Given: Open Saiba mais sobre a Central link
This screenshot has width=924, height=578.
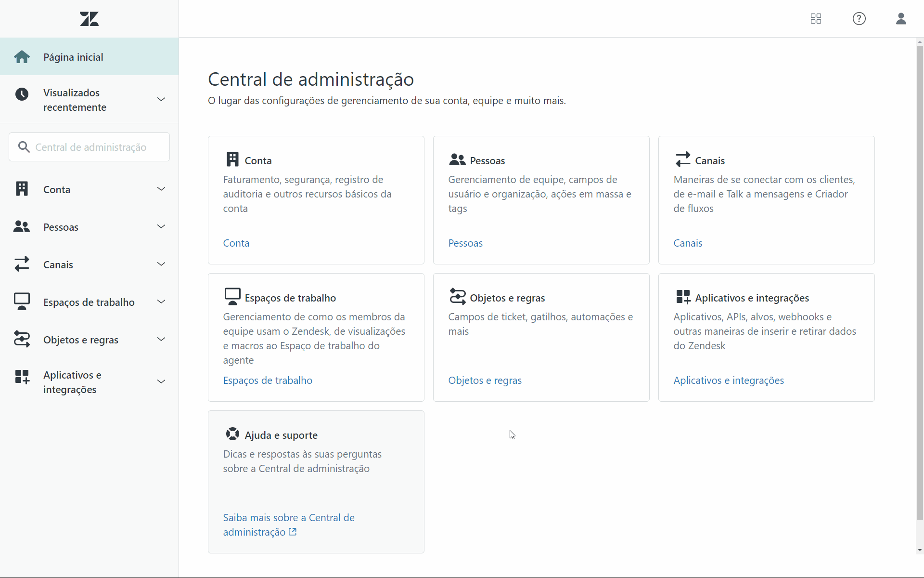Looking at the screenshot, I should click(289, 525).
